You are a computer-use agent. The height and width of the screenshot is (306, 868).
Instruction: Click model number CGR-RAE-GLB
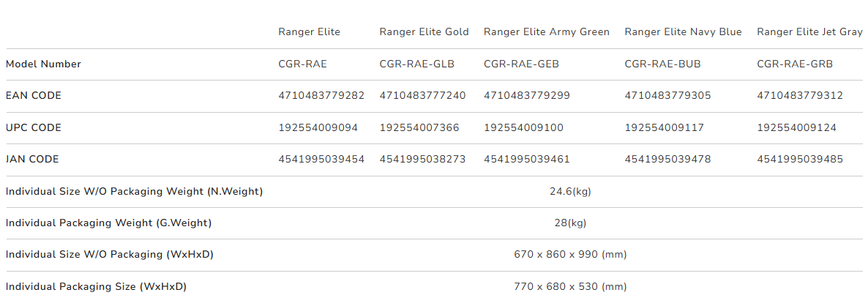(416, 64)
